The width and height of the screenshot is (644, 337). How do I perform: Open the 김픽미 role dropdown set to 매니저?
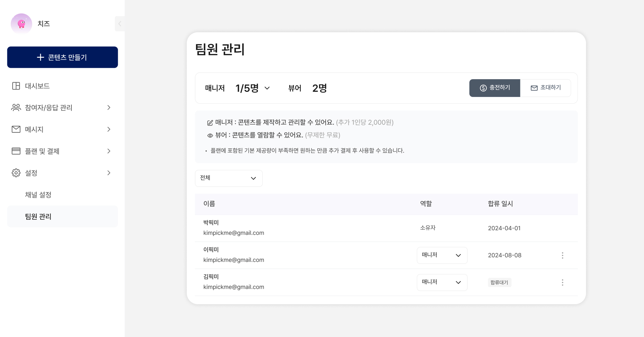[442, 282]
